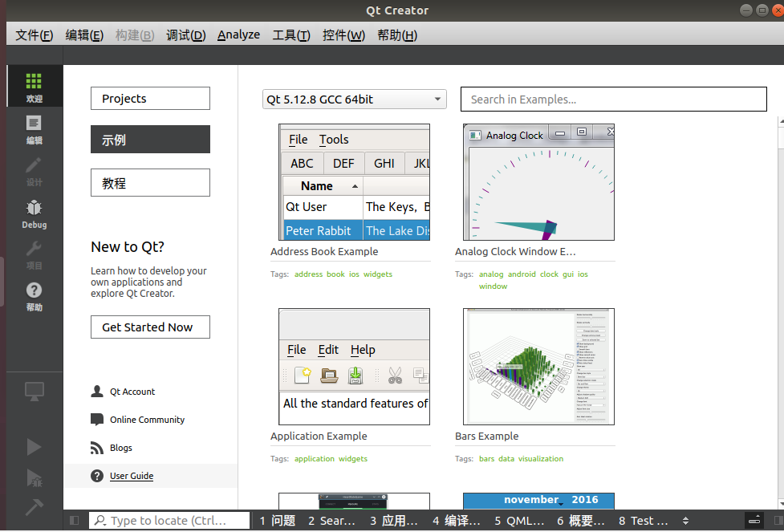Screen dimensions: 784x532
Task: Filter by the 'book' tag
Action: point(335,274)
